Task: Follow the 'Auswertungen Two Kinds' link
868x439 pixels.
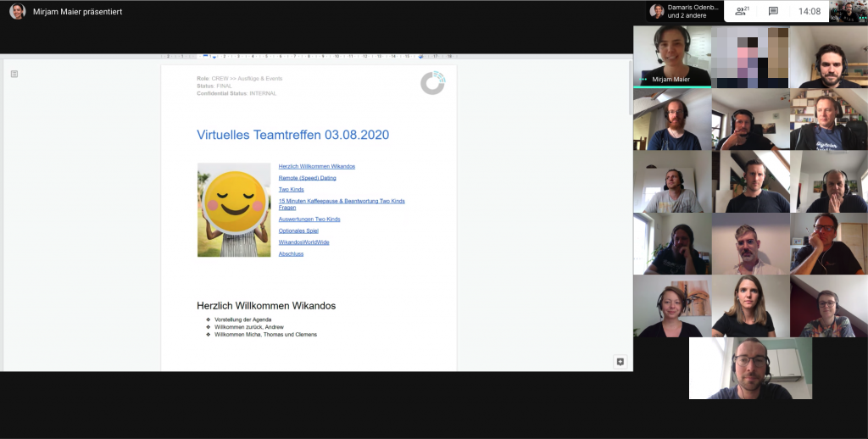Action: point(309,219)
